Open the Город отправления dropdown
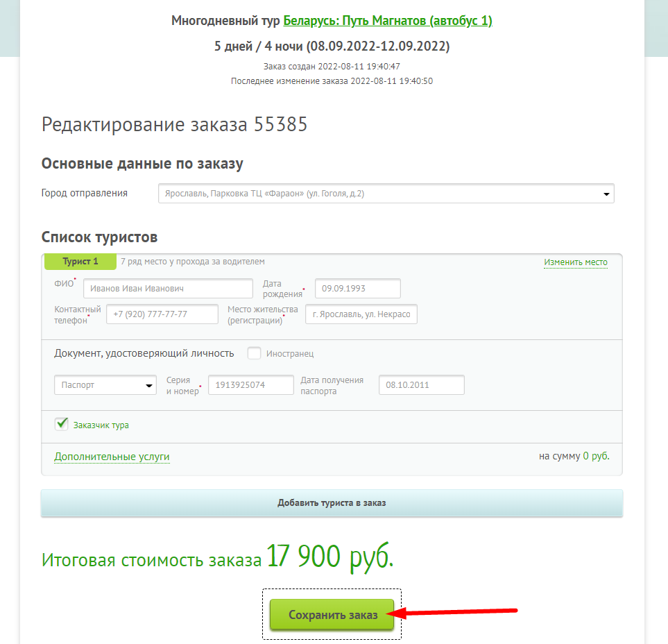668x644 pixels. [386, 194]
